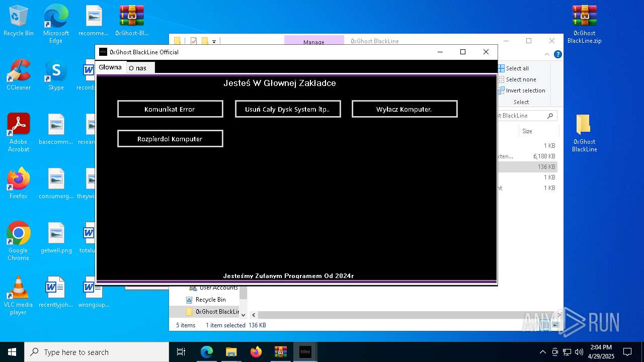Select 0xGhost BlackLine in navigation pane
This screenshot has width=644, height=362.
(211, 312)
